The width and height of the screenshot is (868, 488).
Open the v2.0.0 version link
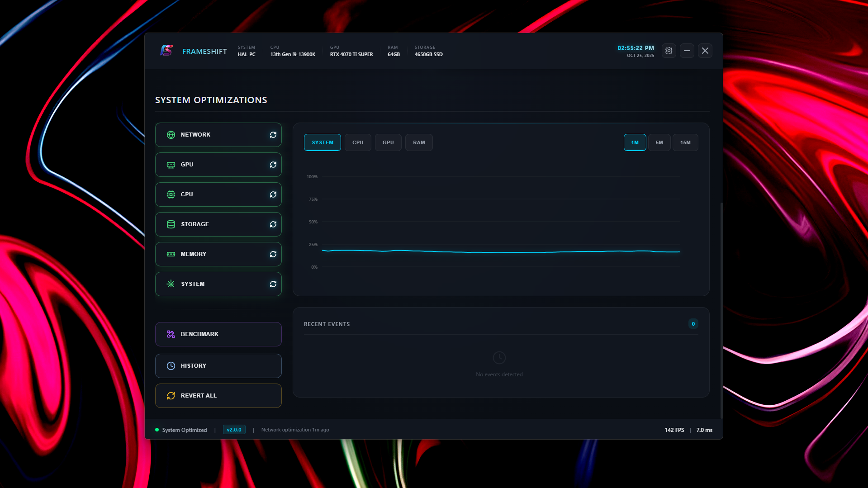pyautogui.click(x=234, y=429)
